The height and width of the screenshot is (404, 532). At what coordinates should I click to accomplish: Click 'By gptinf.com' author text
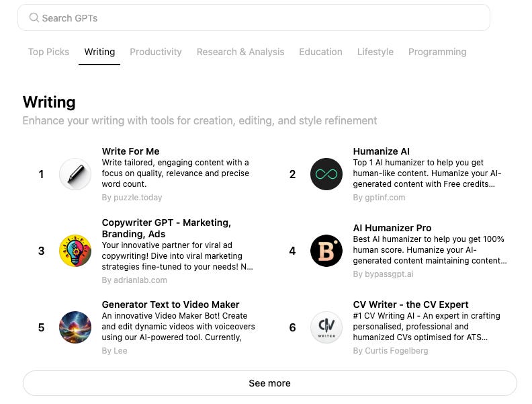pos(379,197)
